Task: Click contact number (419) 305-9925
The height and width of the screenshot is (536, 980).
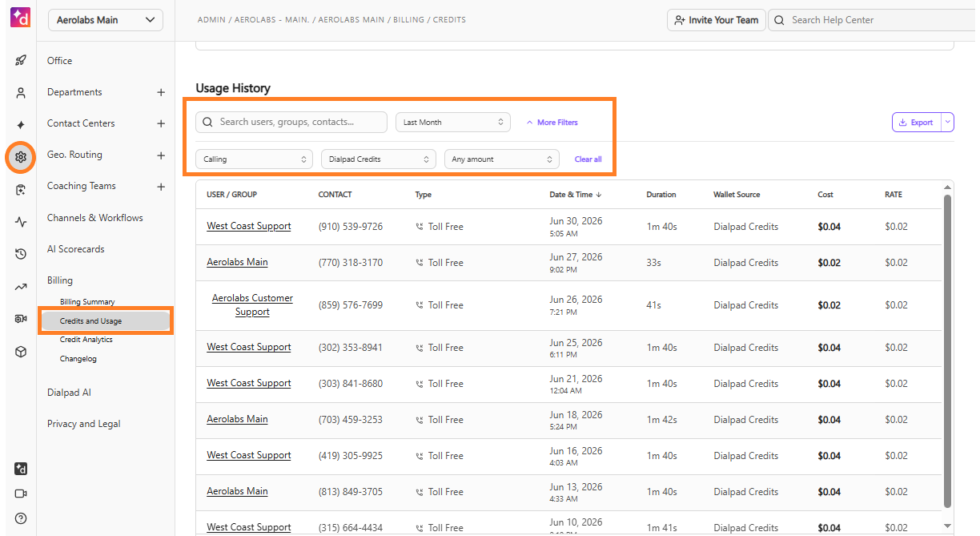Action: click(351, 456)
